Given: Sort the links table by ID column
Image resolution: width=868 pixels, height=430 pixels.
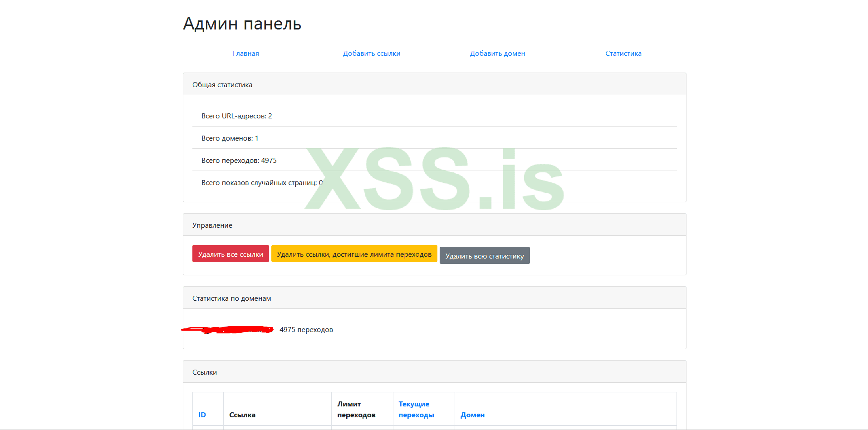Looking at the screenshot, I should 202,415.
